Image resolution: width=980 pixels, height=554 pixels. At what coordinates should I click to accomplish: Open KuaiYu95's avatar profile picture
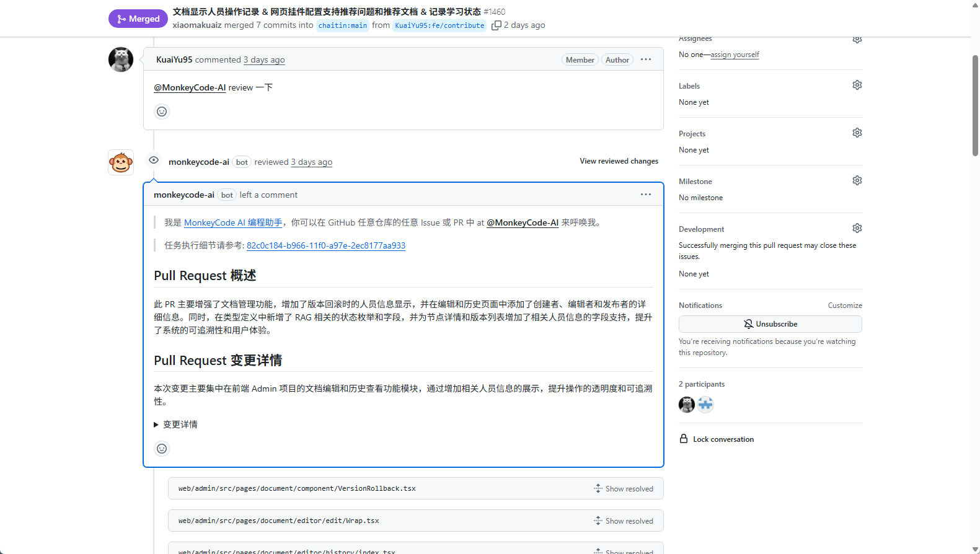121,59
